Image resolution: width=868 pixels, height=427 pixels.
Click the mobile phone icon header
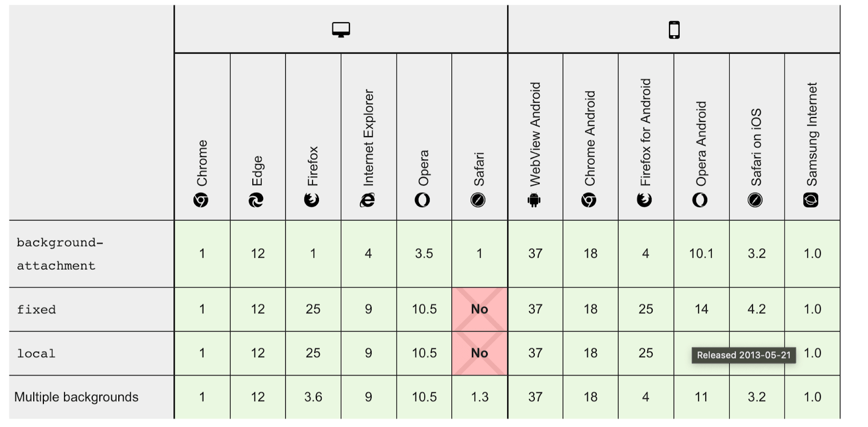pos(674,30)
